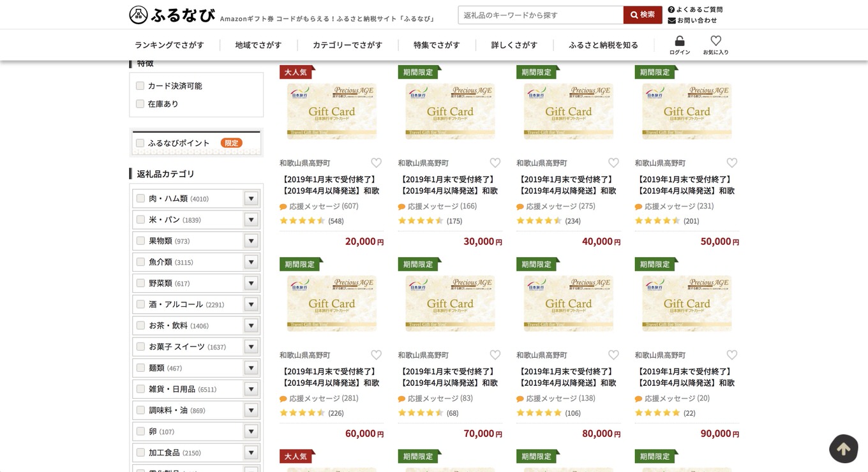Click the star rating of the 40,000円 item
868x472 pixels.
pyautogui.click(x=539, y=221)
